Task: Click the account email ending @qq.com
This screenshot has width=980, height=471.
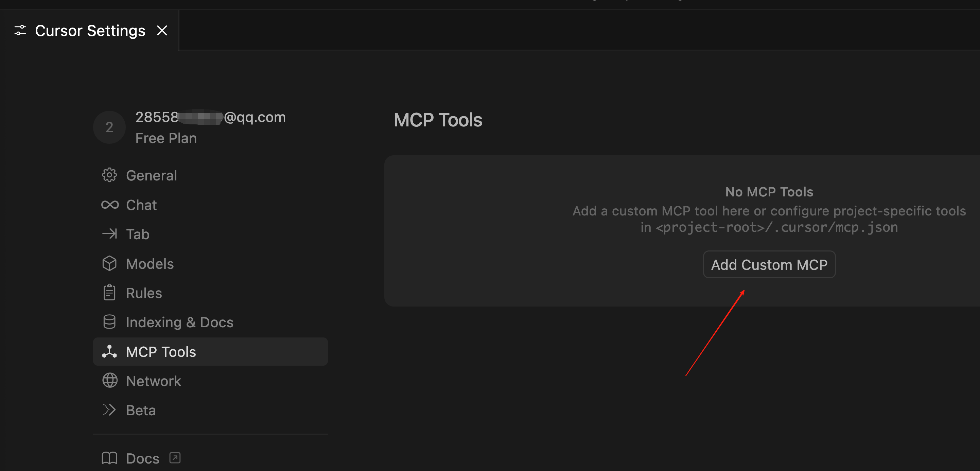Action: click(210, 117)
